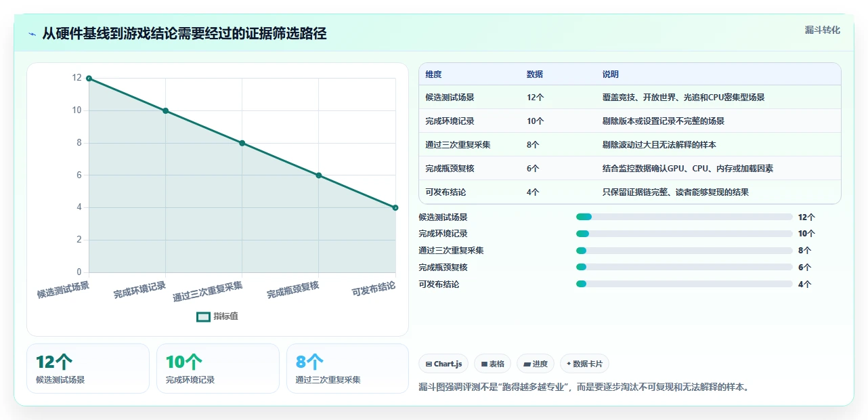Click the chart point for 完成环境记录
The image size is (868, 420).
point(165,110)
